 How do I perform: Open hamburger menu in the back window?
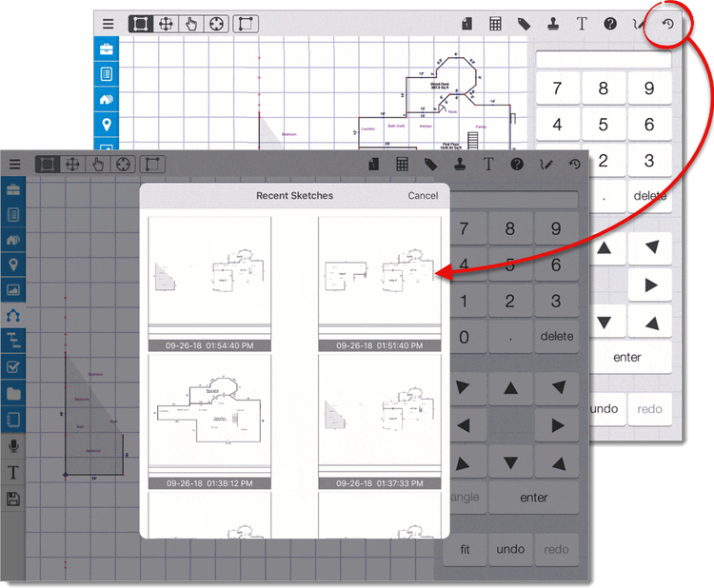pyautogui.click(x=108, y=24)
